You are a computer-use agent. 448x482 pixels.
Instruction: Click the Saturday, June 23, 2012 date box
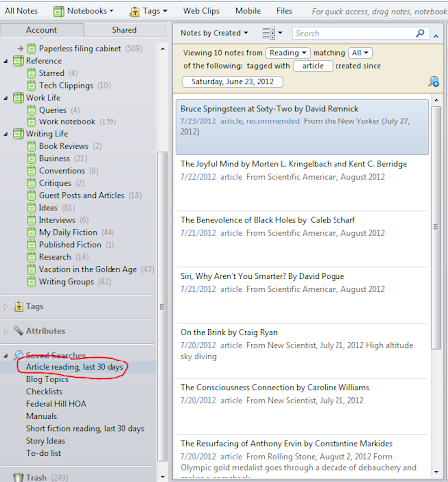(x=232, y=82)
